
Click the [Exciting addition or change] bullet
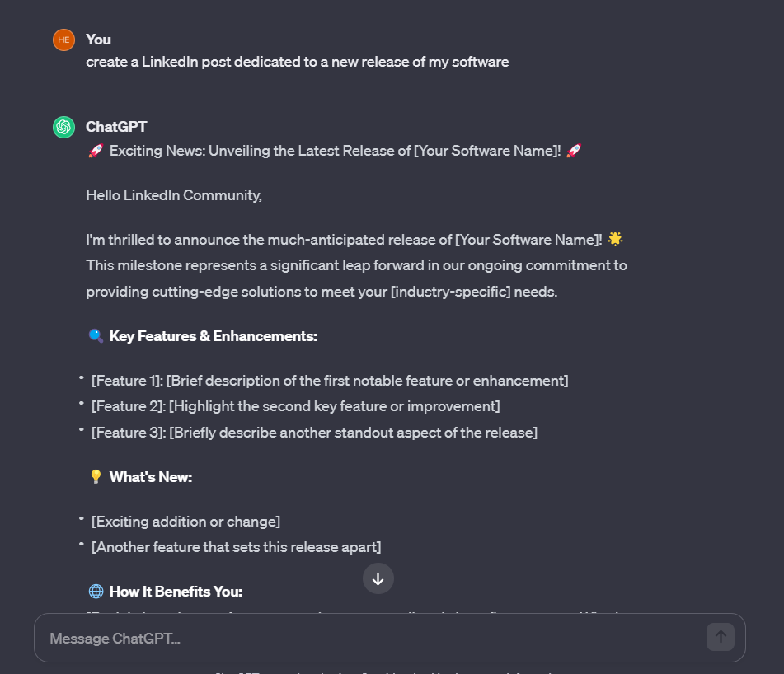pyautogui.click(x=185, y=522)
